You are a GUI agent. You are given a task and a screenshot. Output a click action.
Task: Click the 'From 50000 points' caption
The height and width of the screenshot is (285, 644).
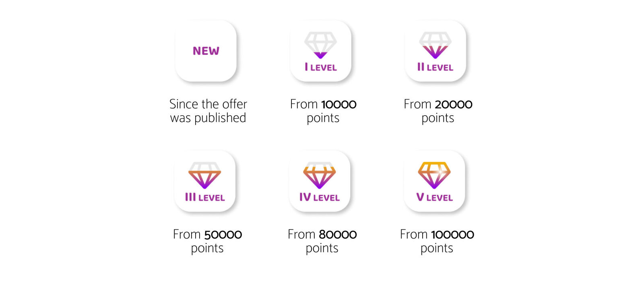pyautogui.click(x=207, y=241)
